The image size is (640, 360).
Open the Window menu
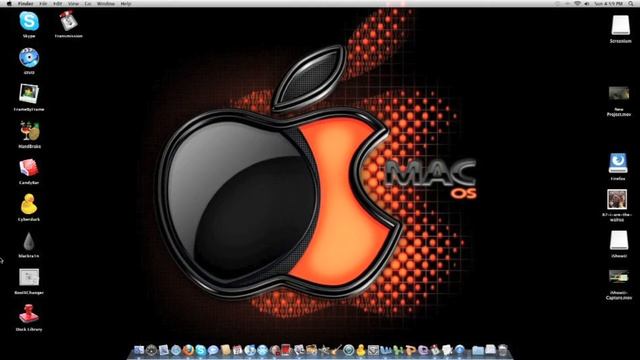[x=106, y=4]
